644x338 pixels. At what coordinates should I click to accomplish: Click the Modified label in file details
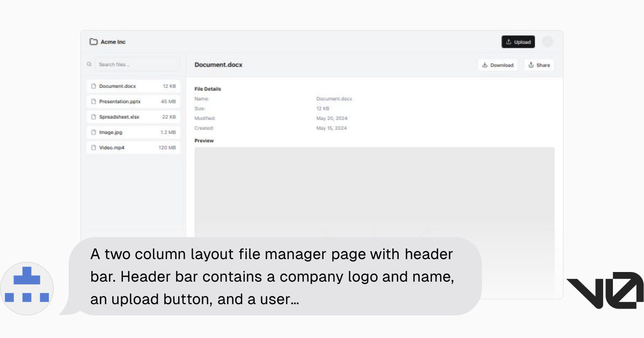(205, 118)
